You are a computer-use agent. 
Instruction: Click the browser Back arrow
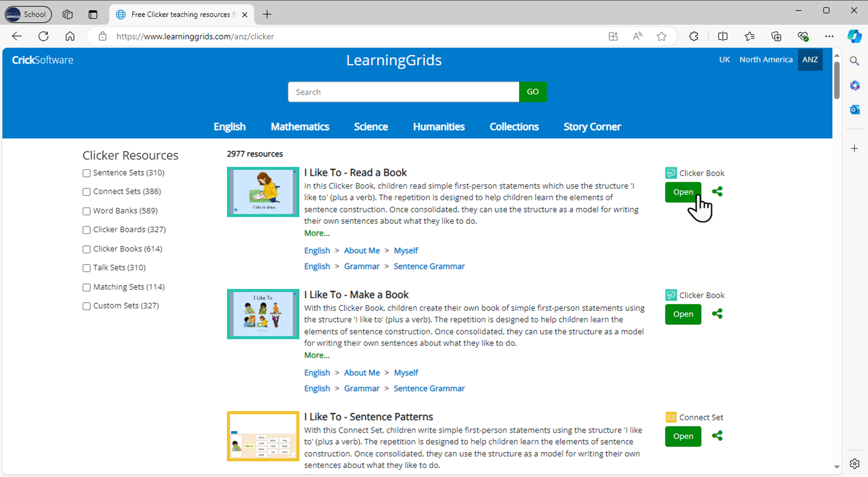click(x=17, y=36)
